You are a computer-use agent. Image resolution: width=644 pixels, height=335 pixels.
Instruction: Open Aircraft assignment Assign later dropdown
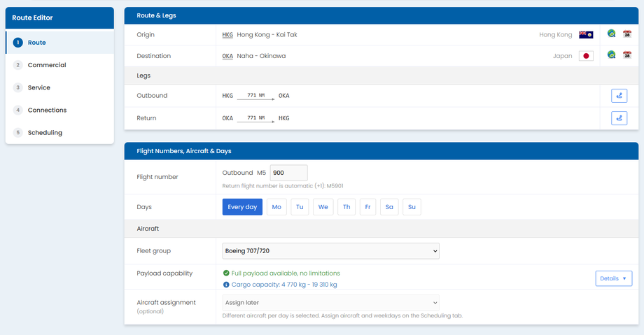(x=330, y=303)
